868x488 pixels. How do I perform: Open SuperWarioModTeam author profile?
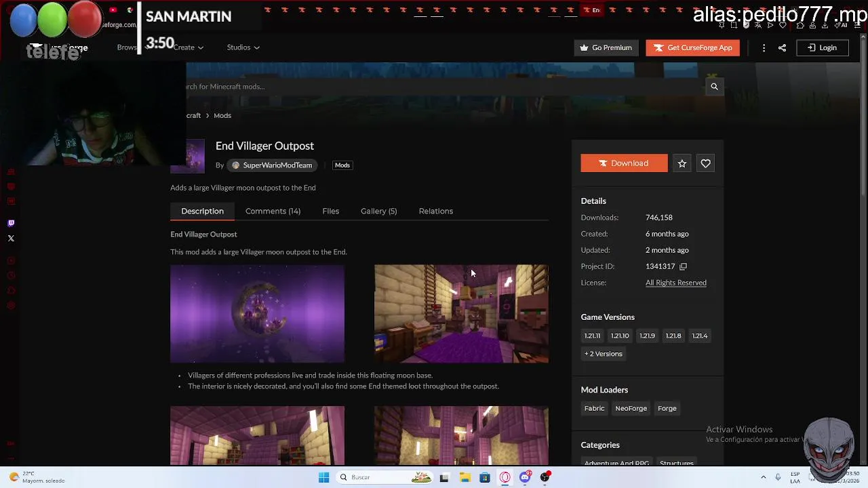(272, 165)
